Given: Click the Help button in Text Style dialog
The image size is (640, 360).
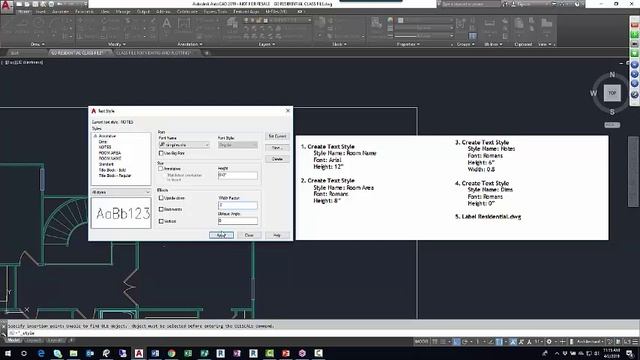Looking at the screenshot, I should pyautogui.click(x=277, y=235).
